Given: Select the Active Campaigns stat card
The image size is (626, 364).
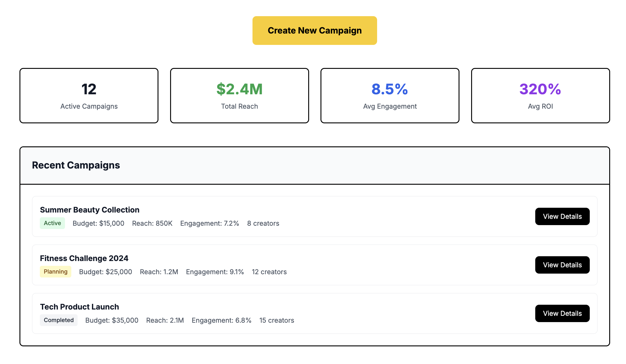Looking at the screenshot, I should coord(89,95).
